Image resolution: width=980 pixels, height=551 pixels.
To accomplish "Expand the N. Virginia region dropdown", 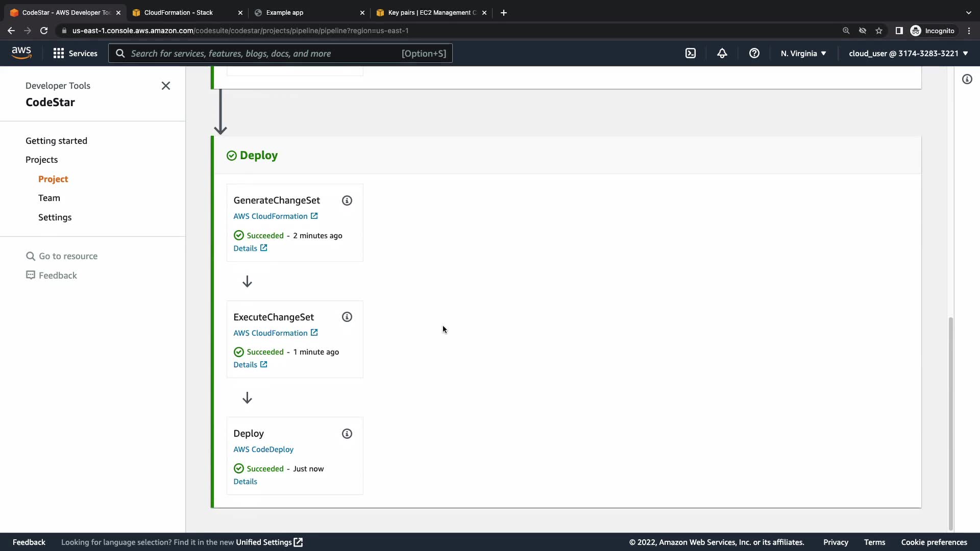I will 803,53.
